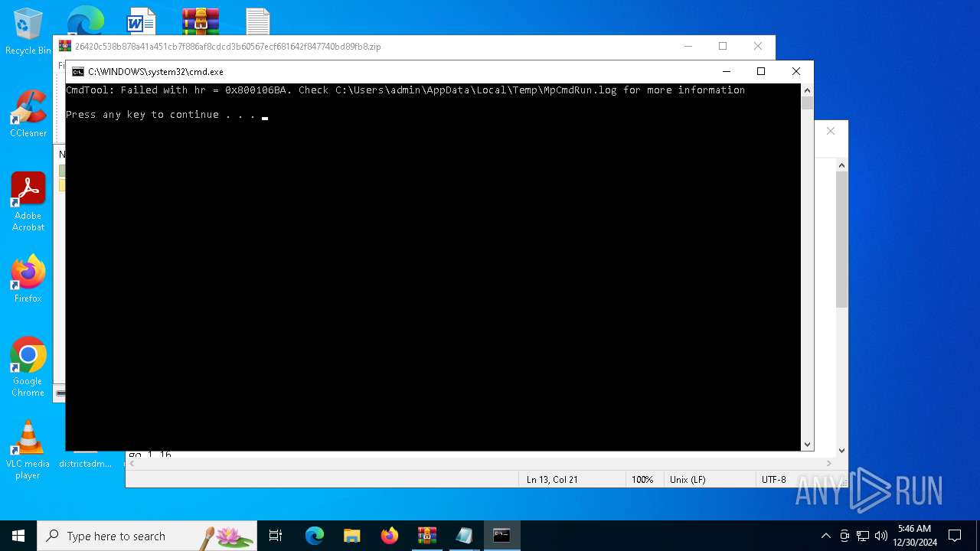The image size is (980, 551).
Task: Launch VLC media player shortcut
Action: tap(28, 450)
